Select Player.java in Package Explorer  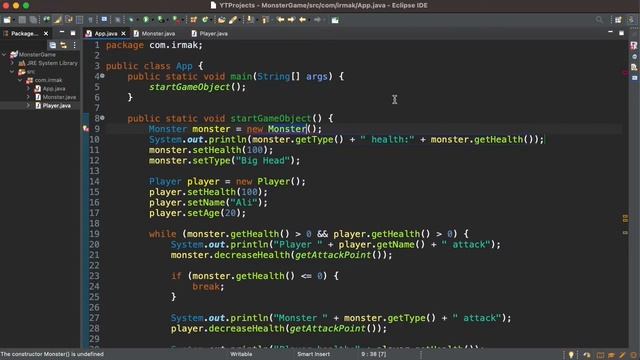[56, 106]
